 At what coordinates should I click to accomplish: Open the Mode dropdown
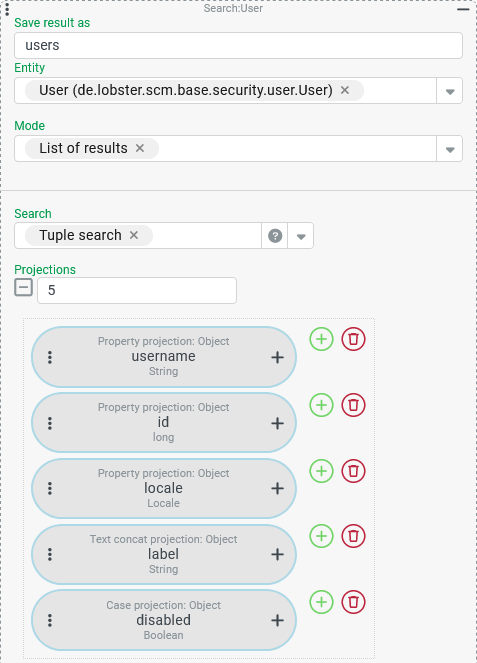click(450, 149)
